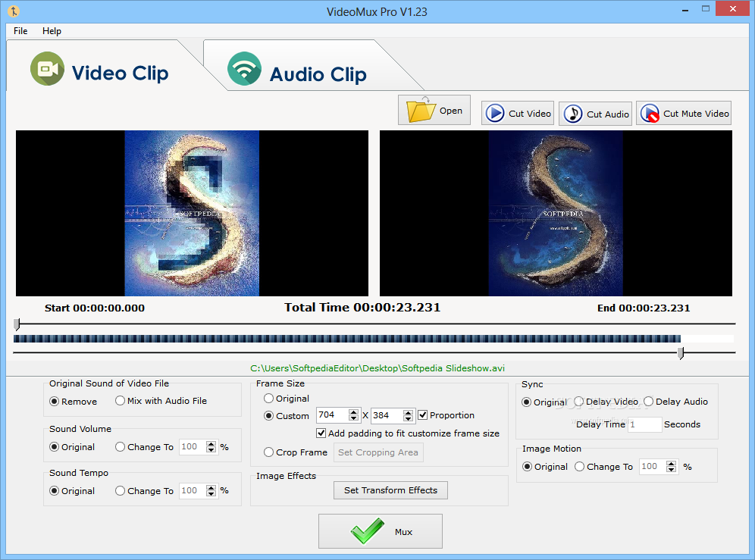Select Change To under Sound Volume
The image size is (755, 560).
point(145,447)
